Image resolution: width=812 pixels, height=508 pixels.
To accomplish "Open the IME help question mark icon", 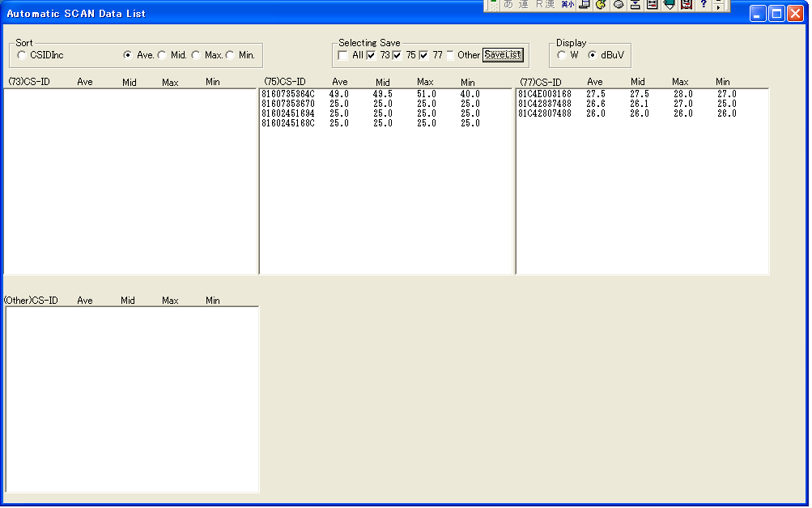I will coord(704,5).
